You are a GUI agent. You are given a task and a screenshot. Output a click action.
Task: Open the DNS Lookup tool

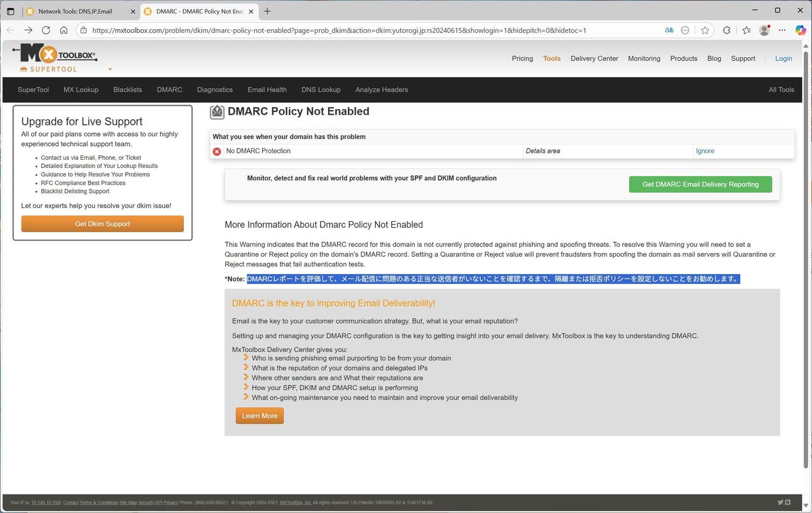321,89
